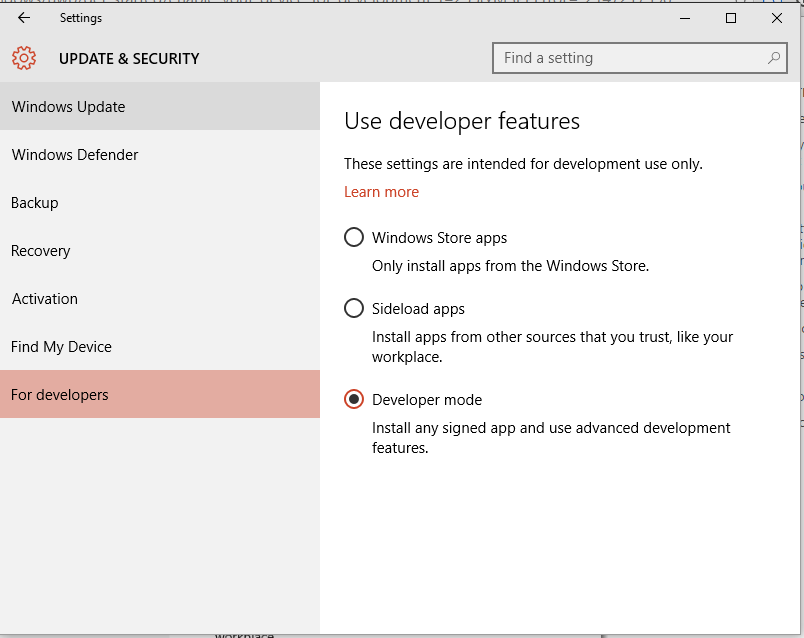Open the Learn more link

[381, 192]
